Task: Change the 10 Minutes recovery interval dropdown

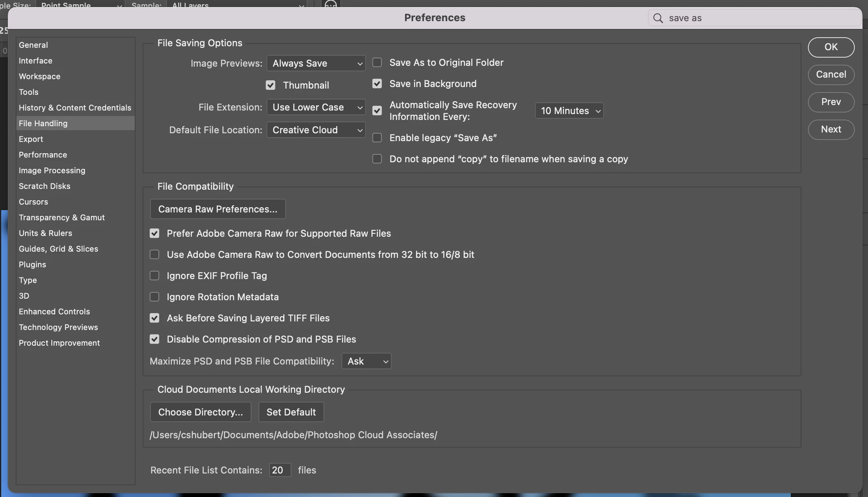Action: pyautogui.click(x=569, y=111)
